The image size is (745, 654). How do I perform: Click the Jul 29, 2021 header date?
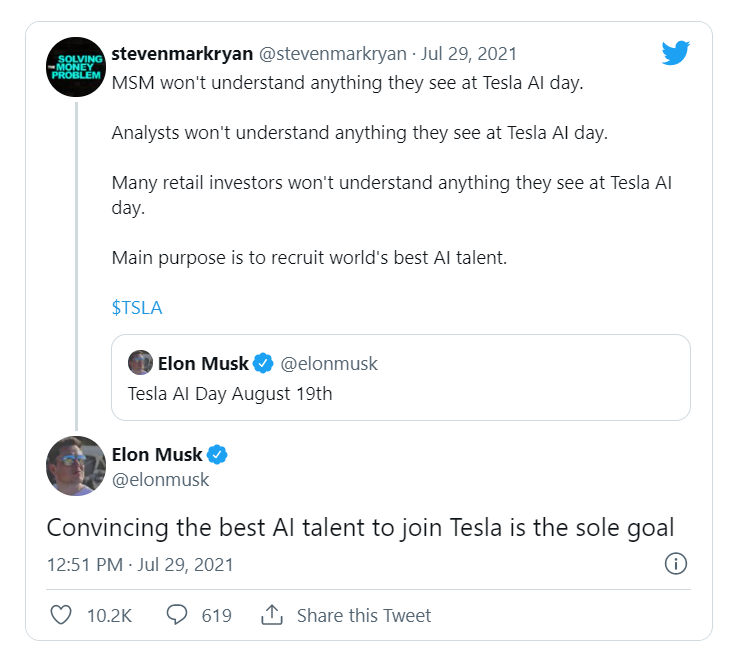468,54
